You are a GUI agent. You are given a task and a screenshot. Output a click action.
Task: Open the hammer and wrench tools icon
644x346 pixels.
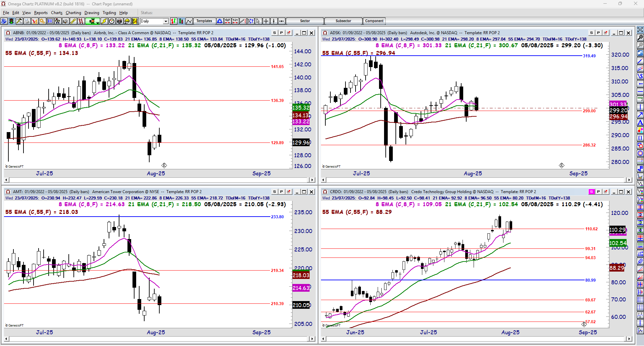pos(19,21)
